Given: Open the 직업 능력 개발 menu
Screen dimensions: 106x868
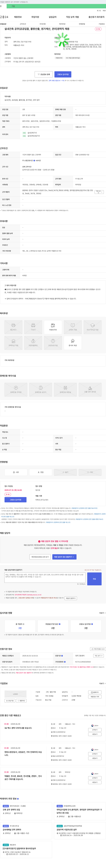Looking at the screenshot, I should [73, 17].
